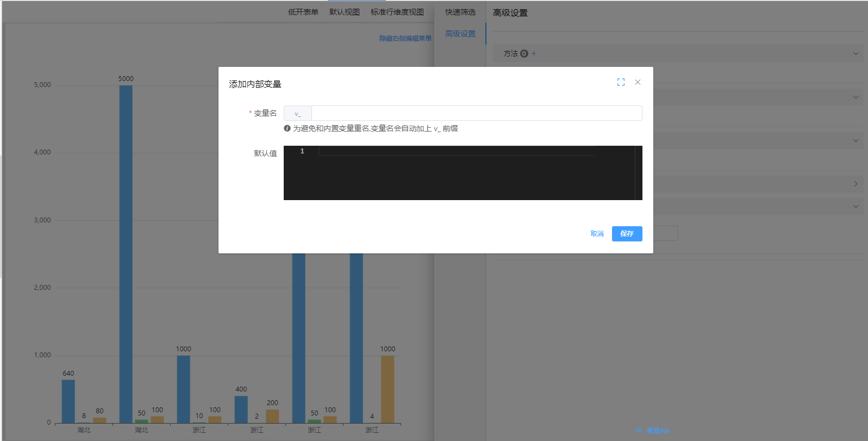Expand the right-arrow collapsed panel row

[855, 184]
